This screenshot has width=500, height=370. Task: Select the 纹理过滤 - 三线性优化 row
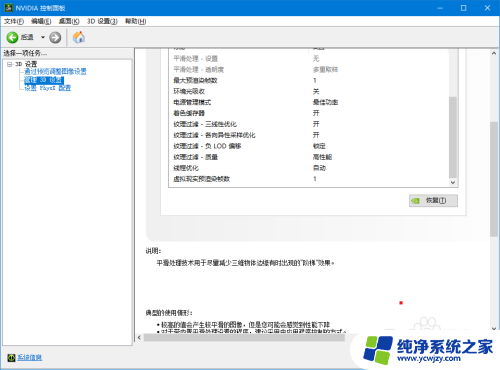point(309,124)
